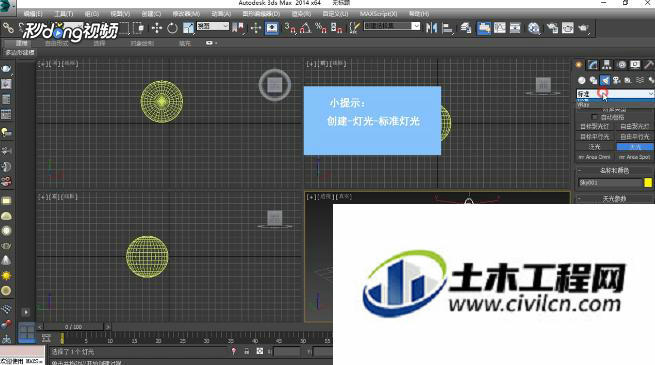Click the Target Spot light button
Screen dimensions: 655x365
point(595,127)
